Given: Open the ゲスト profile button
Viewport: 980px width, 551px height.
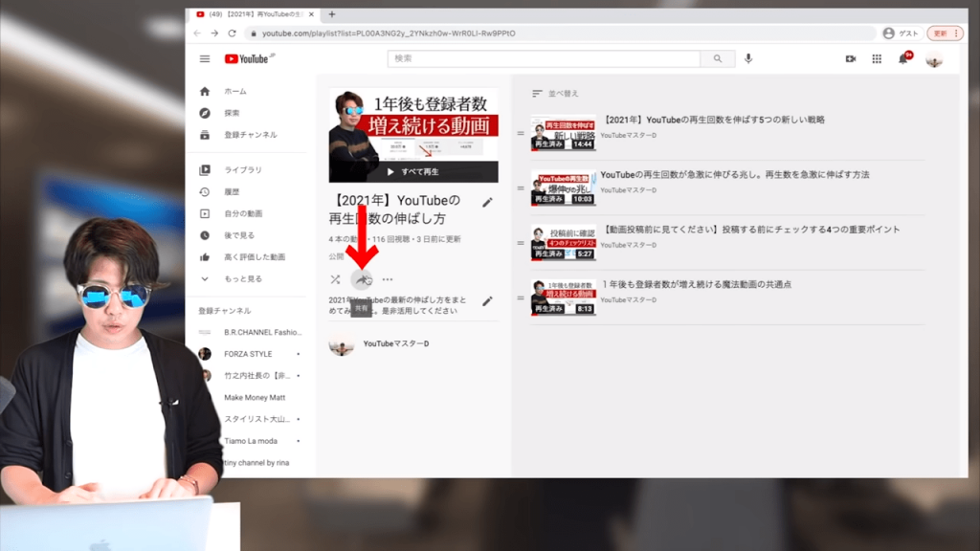Looking at the screenshot, I should click(x=901, y=33).
